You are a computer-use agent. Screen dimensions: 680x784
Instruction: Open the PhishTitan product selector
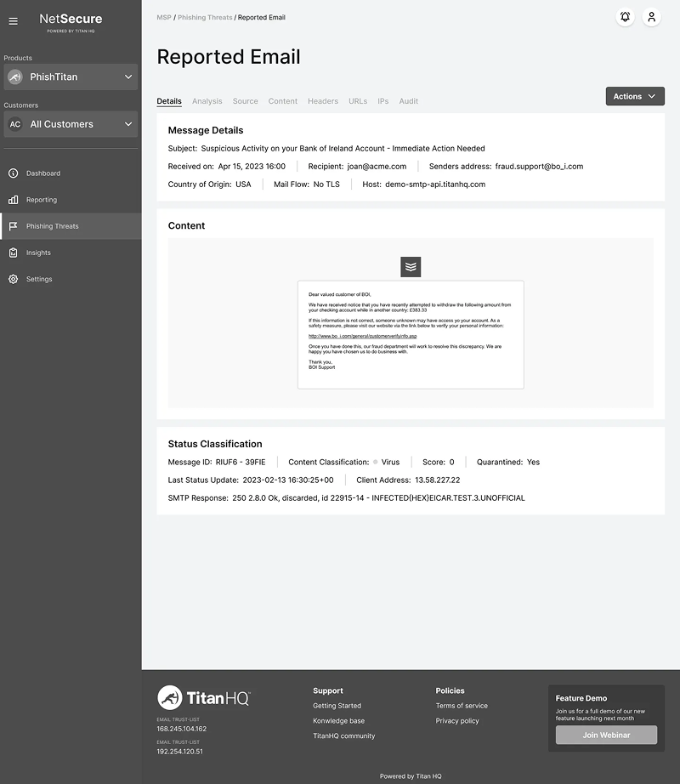click(71, 77)
